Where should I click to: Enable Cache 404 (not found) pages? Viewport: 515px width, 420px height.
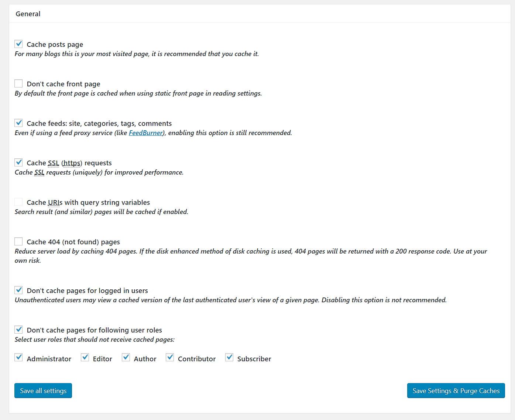click(18, 241)
